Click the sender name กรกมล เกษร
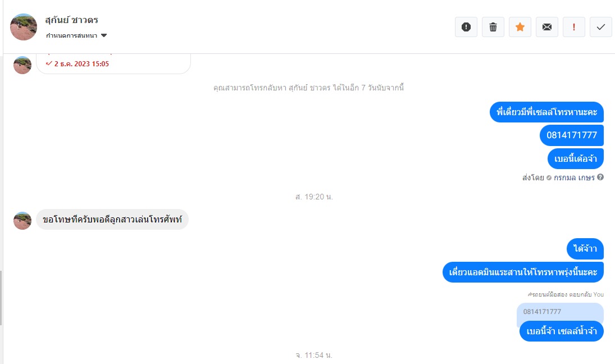 tap(574, 178)
